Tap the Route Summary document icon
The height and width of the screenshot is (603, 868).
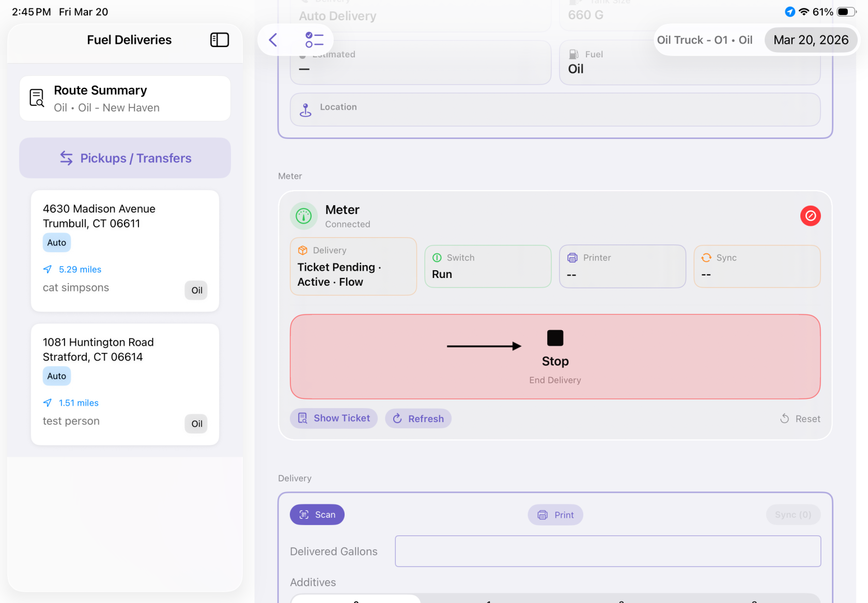click(37, 98)
